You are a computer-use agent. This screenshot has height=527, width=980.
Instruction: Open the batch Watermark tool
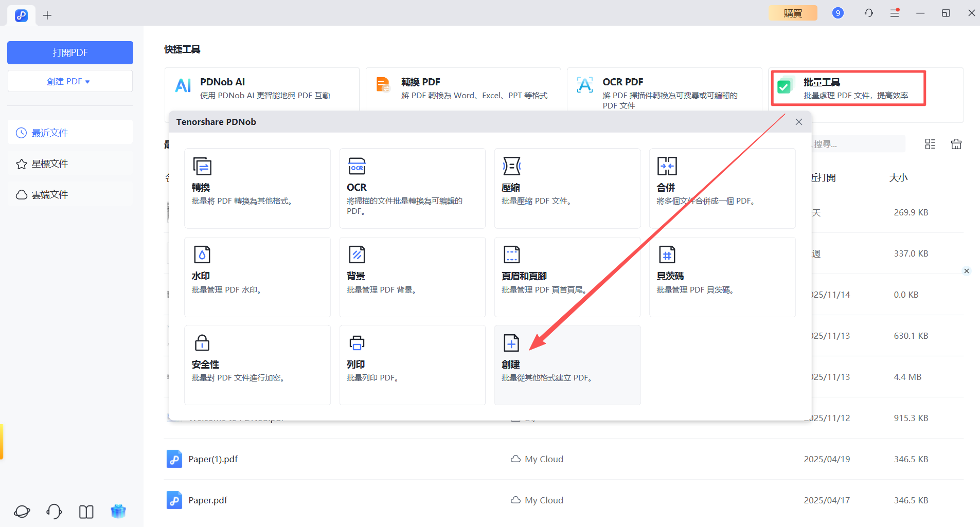point(257,277)
